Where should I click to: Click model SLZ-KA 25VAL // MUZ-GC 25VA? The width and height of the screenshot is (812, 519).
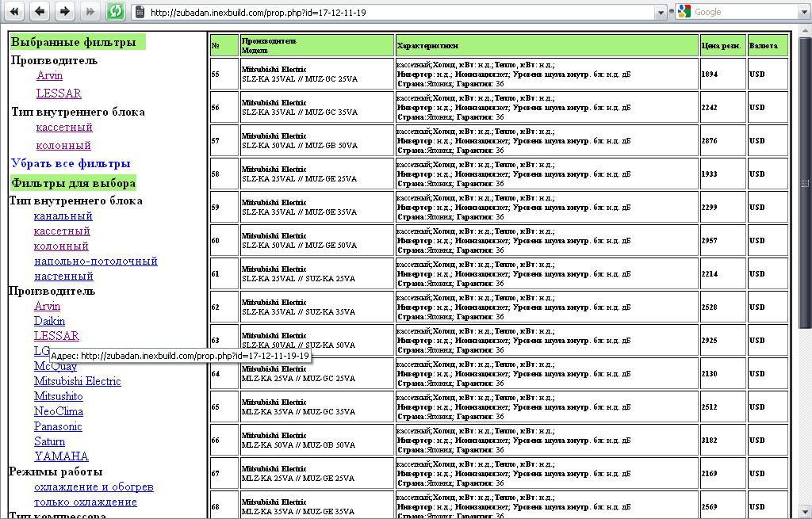300,79
